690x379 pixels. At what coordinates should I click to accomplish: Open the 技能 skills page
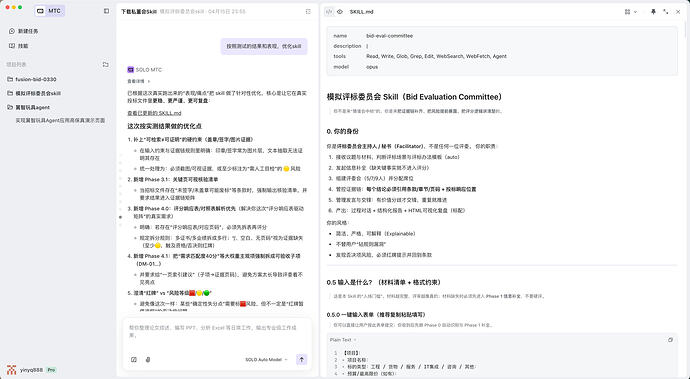19,46
